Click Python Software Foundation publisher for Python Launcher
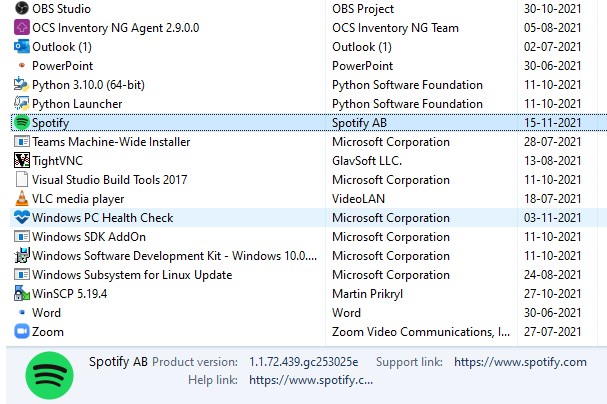This screenshot has width=607, height=404. click(407, 104)
